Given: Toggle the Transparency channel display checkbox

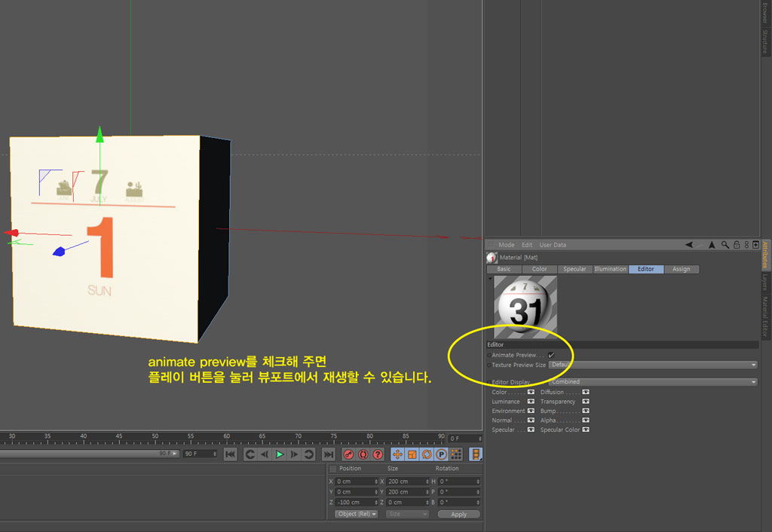Looking at the screenshot, I should tap(586, 402).
